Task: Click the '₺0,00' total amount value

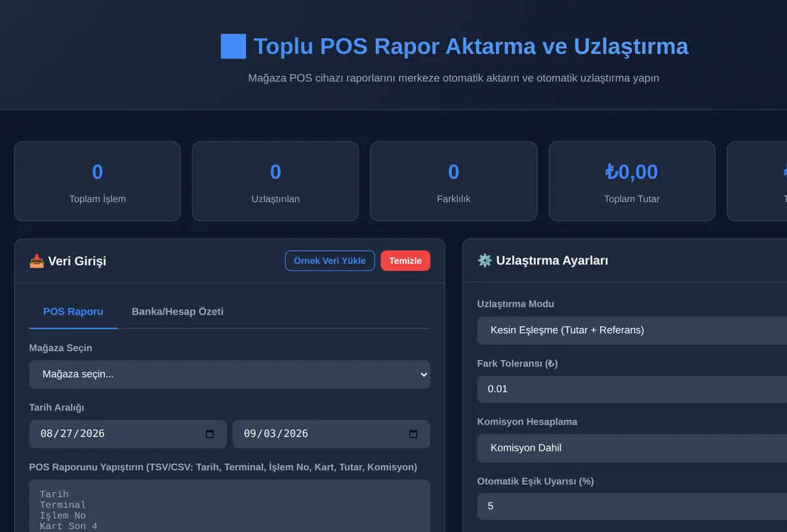Action: (632, 172)
